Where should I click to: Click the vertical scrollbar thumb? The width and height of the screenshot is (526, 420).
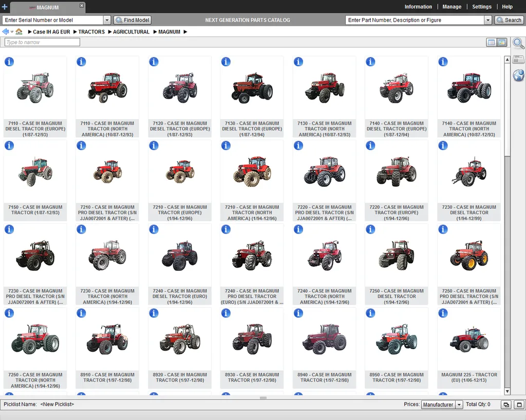tap(507, 109)
